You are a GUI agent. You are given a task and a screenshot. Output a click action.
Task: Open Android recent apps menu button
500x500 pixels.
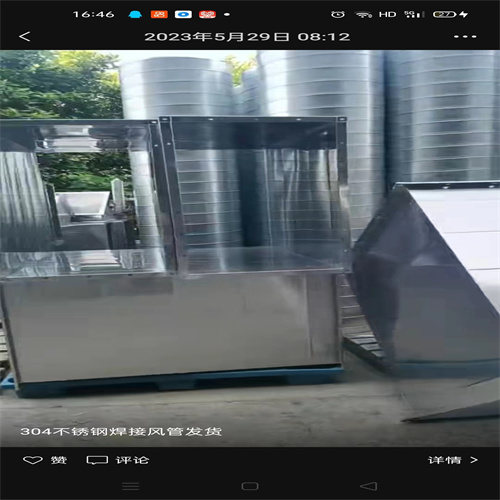pos(131,486)
